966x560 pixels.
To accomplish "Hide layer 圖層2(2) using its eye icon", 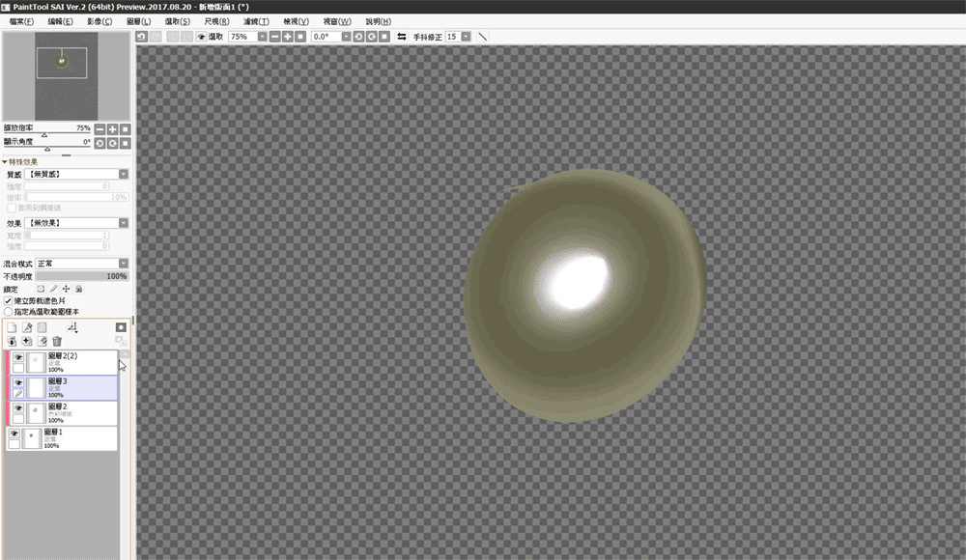I will (x=17, y=358).
